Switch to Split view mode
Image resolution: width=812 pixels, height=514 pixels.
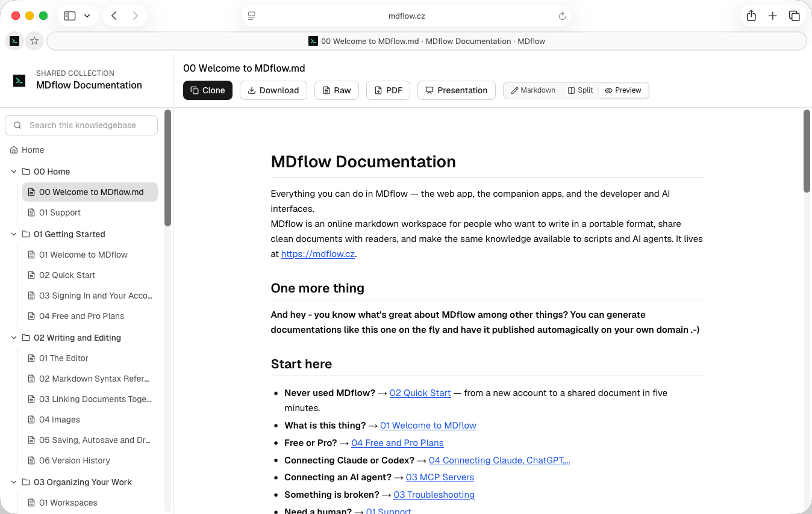click(581, 90)
